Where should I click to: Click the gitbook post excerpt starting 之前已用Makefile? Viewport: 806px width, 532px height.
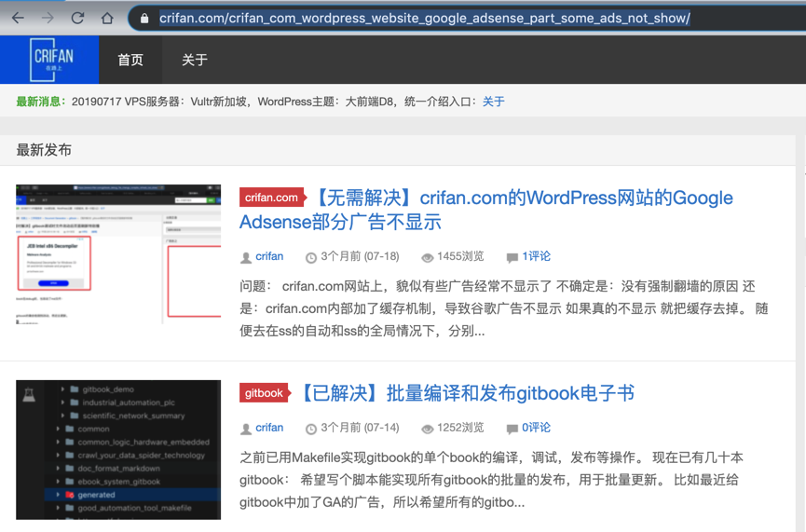tap(491, 480)
